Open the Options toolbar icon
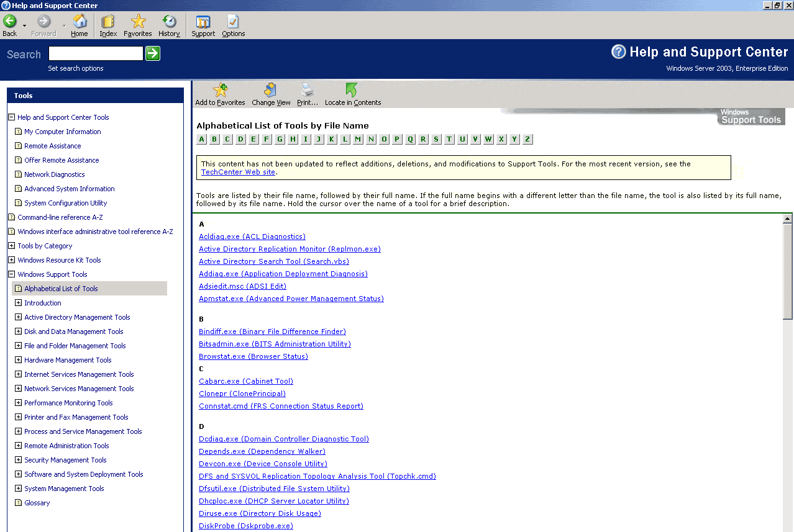The height and width of the screenshot is (532, 794). pos(233,22)
